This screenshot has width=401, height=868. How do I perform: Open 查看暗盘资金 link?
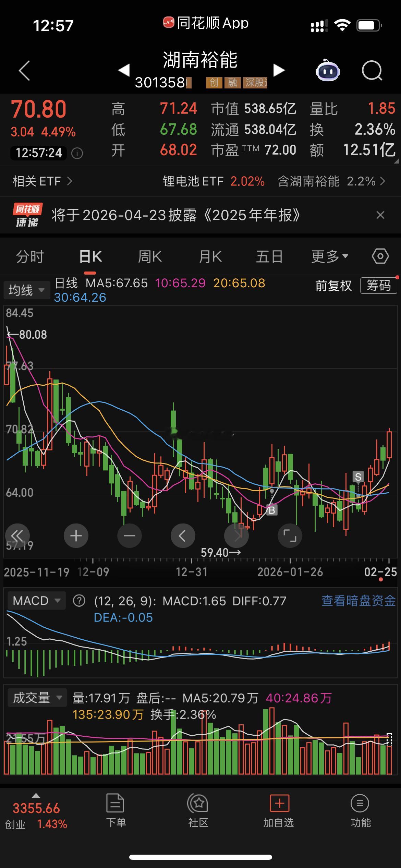point(359,601)
